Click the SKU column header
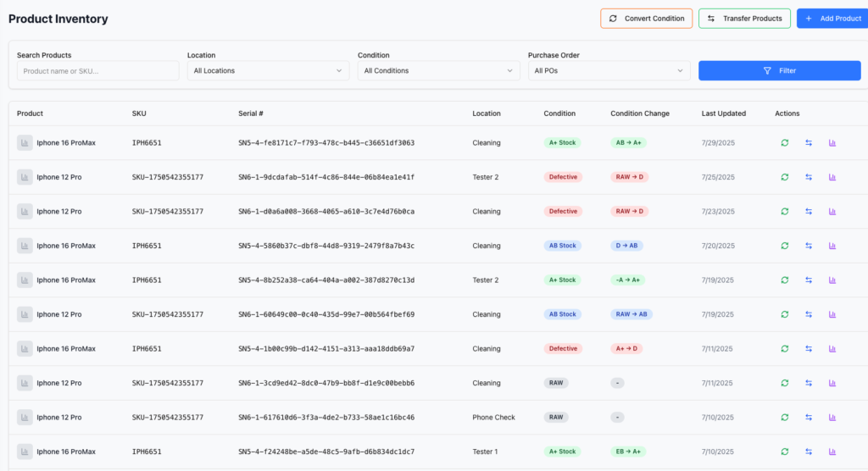This screenshot has width=868, height=471. (x=139, y=114)
